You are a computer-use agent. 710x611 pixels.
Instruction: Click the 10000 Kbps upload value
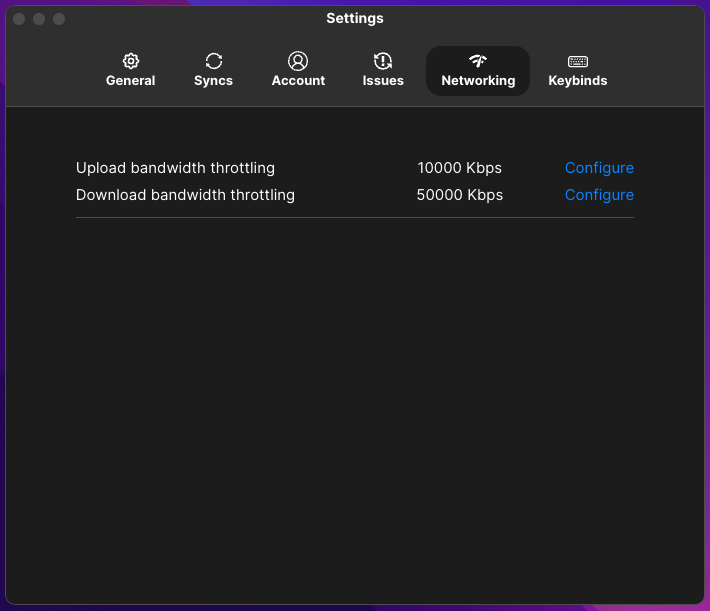click(x=459, y=168)
